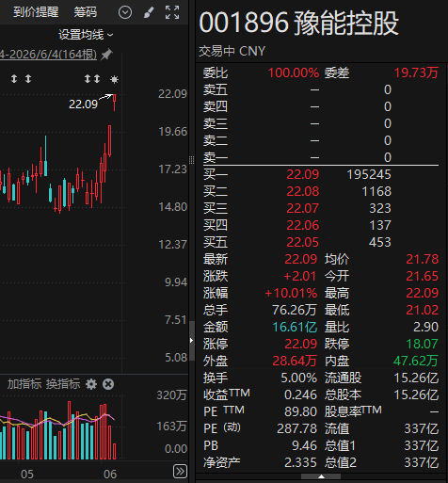Select the 买五 price 22.05

coord(302,242)
